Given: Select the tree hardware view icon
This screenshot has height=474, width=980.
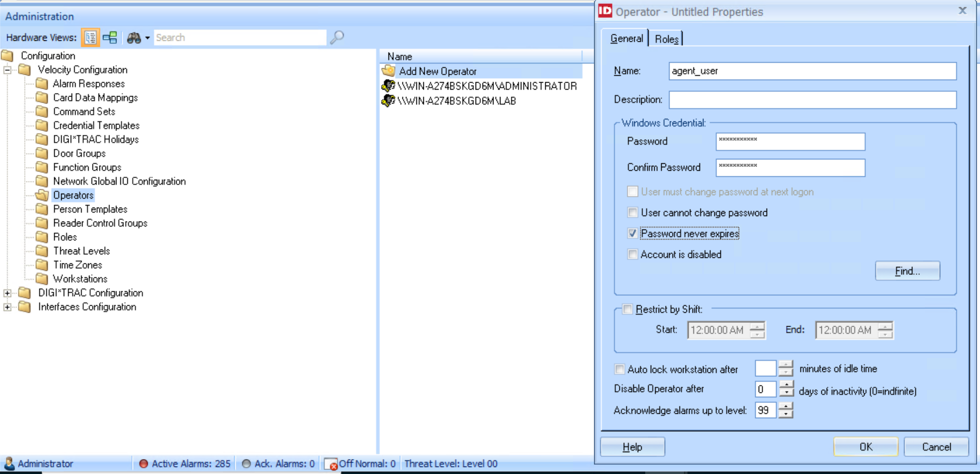Looking at the screenshot, I should click(91, 37).
